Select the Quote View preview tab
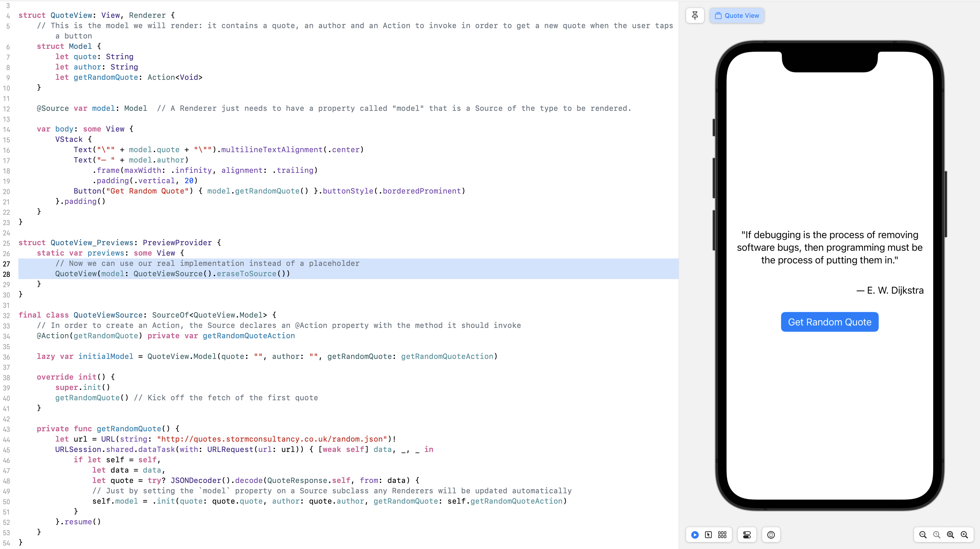Screen dimensions: 980x549 coord(737,16)
